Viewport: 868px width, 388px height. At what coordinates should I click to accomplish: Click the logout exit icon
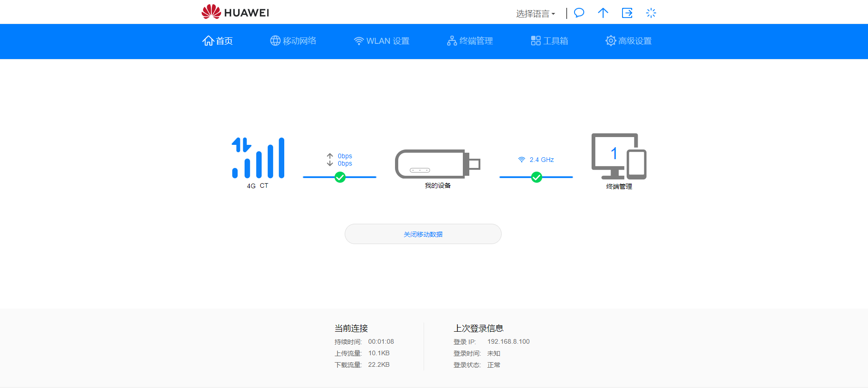pos(627,13)
